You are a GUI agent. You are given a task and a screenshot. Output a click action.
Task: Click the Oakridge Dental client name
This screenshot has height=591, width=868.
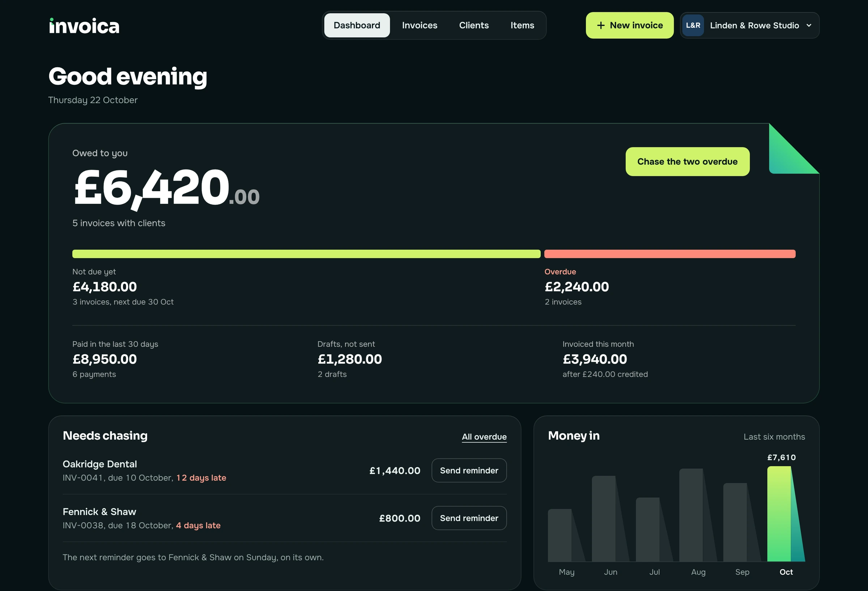(x=100, y=464)
